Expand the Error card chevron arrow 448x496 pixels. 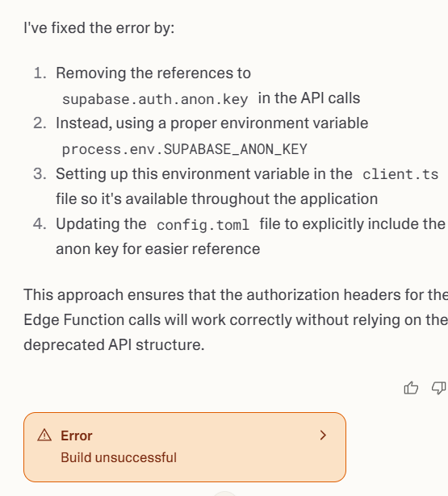[323, 436]
